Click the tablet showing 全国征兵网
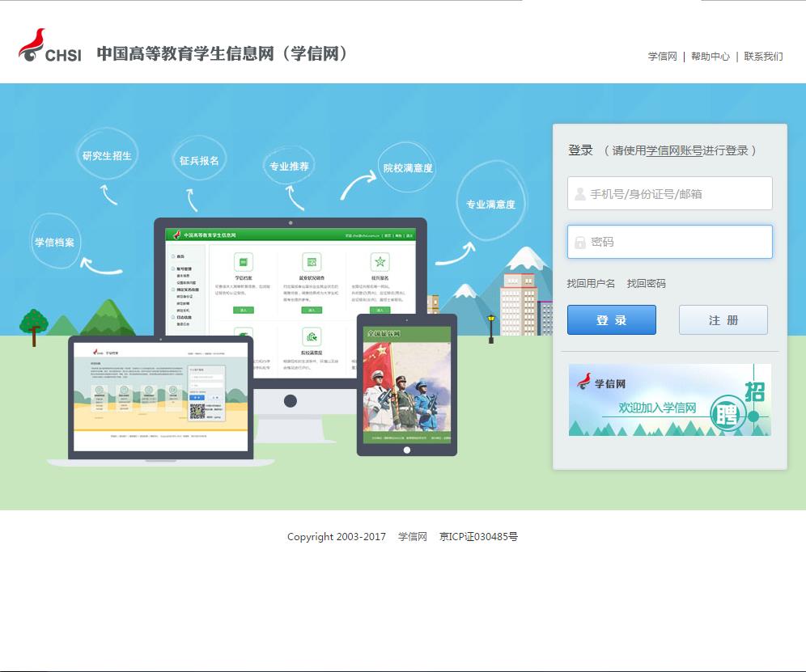The height and width of the screenshot is (672, 806). 406,384
